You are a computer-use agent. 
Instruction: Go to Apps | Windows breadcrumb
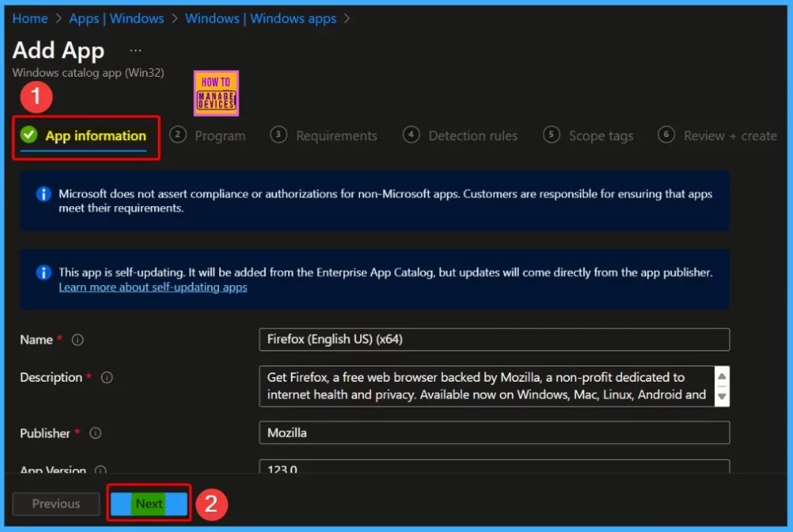[x=116, y=19]
